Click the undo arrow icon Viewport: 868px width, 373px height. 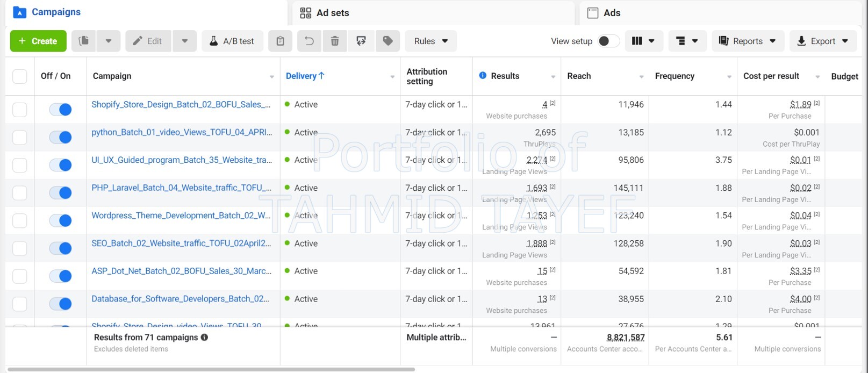click(309, 41)
